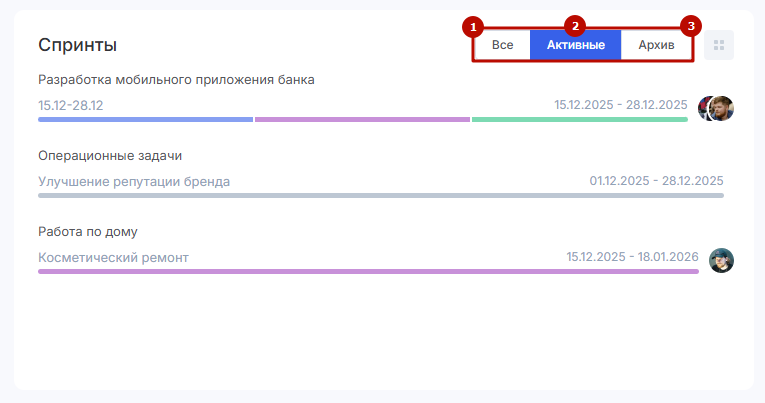Screen dimensions: 765x403
Task: Select the Активные sprint filter tab
Action: pyautogui.click(x=575, y=45)
